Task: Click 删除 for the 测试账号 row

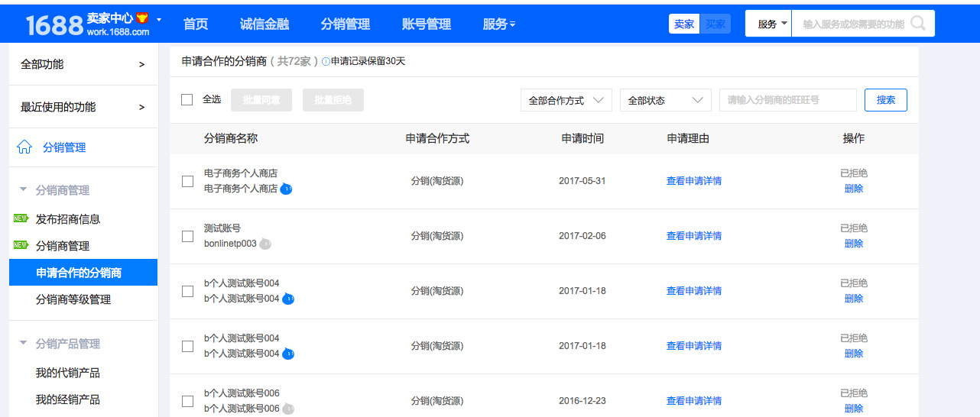Action: pos(854,244)
